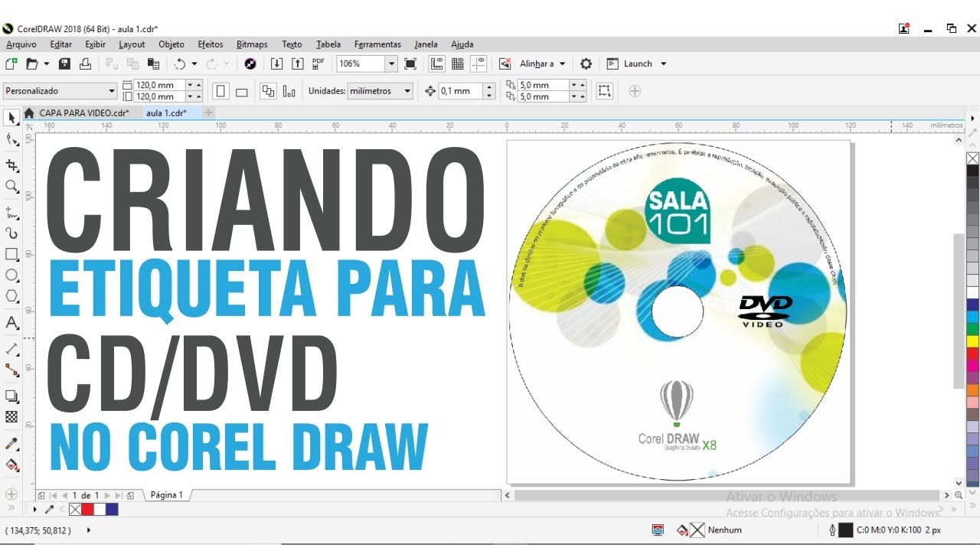This screenshot has width=980, height=551.
Task: Select the Text tool
Action: coord(11,322)
